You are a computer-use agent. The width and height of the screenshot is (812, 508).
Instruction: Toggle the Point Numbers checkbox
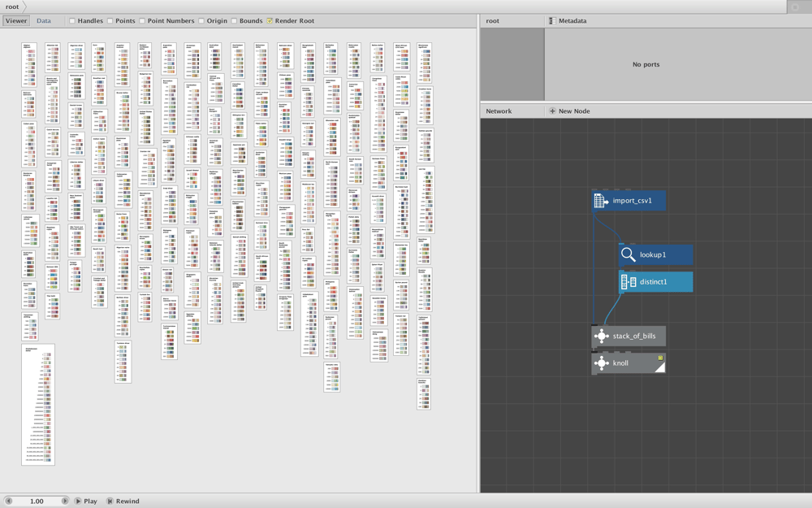click(x=142, y=21)
